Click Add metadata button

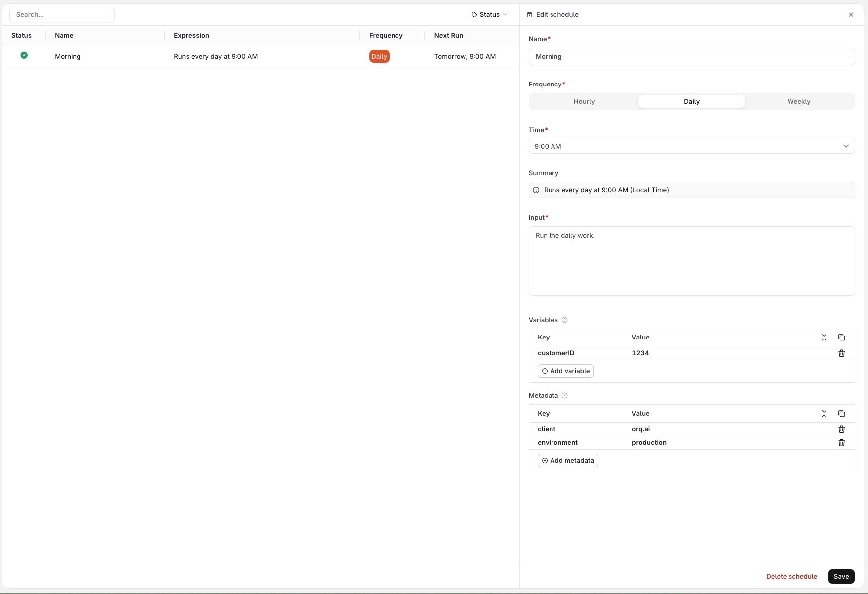[x=567, y=461]
